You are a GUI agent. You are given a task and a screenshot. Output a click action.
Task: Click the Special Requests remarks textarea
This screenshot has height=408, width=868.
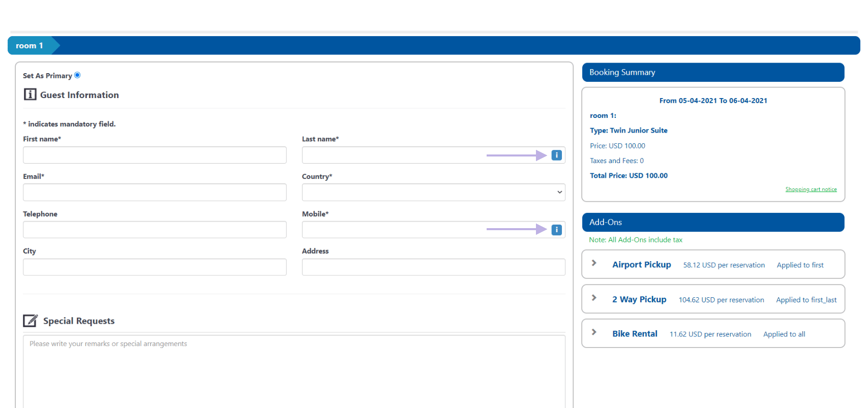[x=294, y=371]
